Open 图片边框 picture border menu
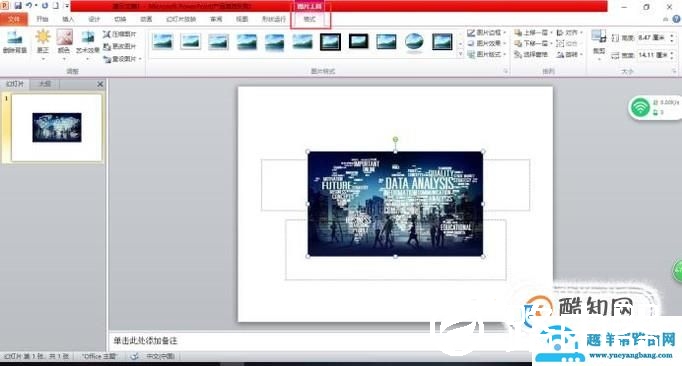 (x=487, y=33)
